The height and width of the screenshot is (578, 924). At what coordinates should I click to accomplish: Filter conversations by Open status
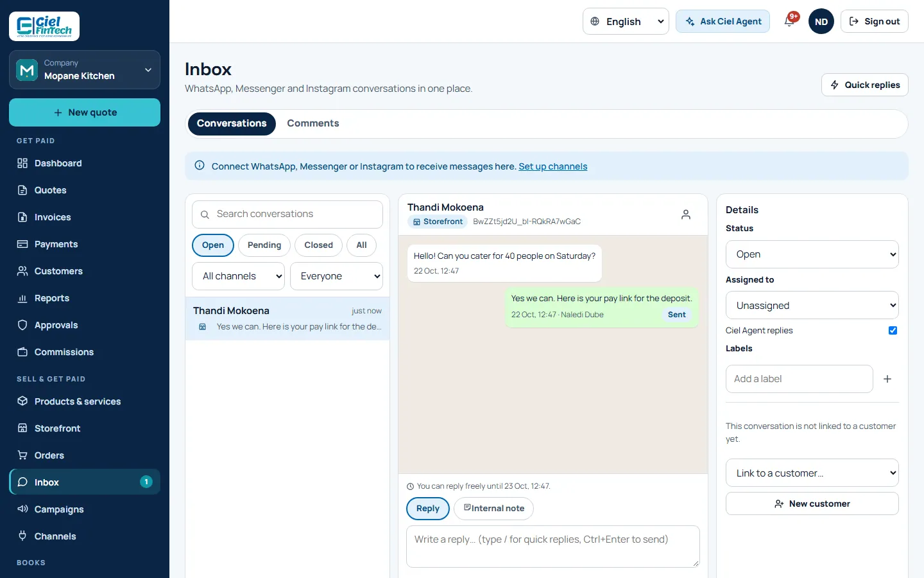[213, 245]
